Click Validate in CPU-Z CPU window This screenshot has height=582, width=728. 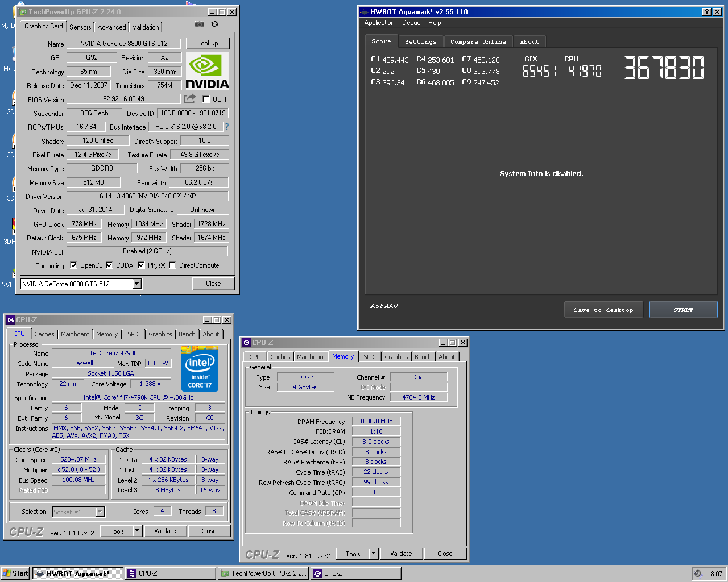[x=165, y=531]
